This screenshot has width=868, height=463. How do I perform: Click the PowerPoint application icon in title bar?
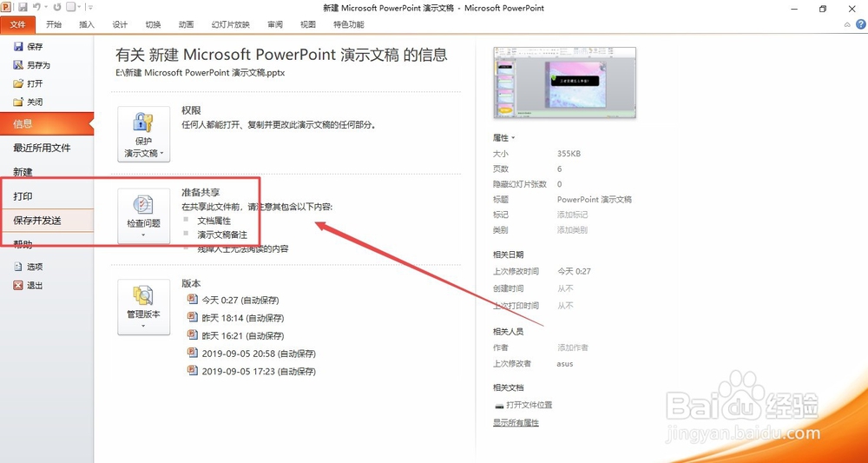coord(5,7)
